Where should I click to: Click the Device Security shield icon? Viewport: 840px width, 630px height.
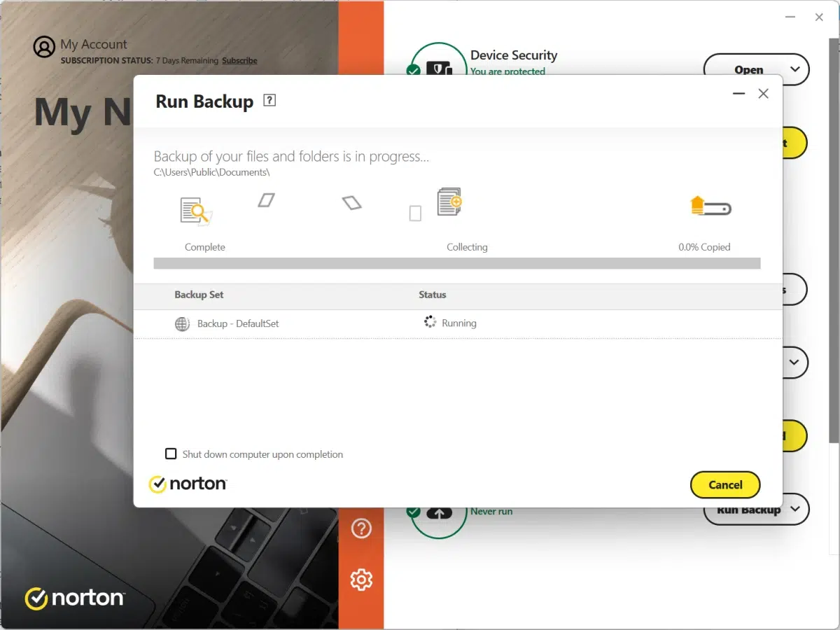coord(438,69)
